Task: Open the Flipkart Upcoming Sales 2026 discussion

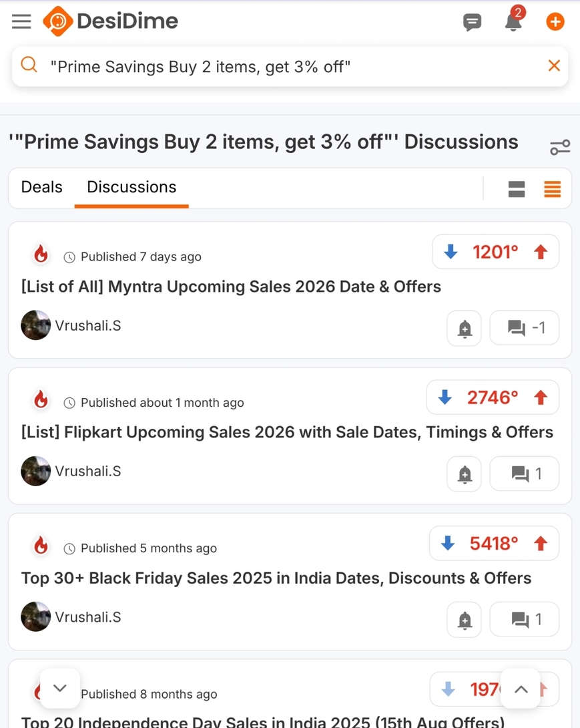Action: click(x=287, y=432)
